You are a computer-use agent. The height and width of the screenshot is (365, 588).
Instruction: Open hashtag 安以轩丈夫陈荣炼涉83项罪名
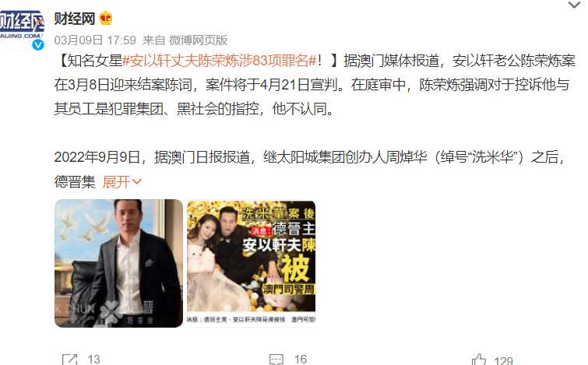[x=220, y=61]
